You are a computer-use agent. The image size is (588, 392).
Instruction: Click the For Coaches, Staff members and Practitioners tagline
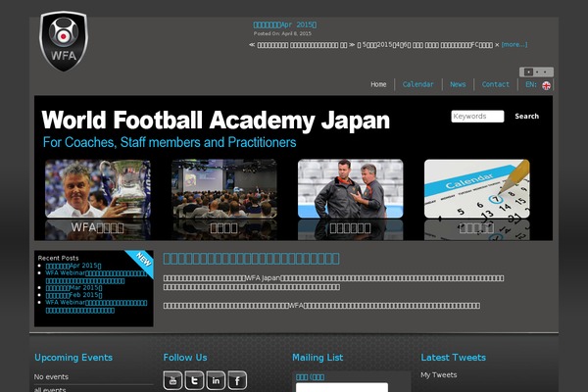(x=170, y=142)
